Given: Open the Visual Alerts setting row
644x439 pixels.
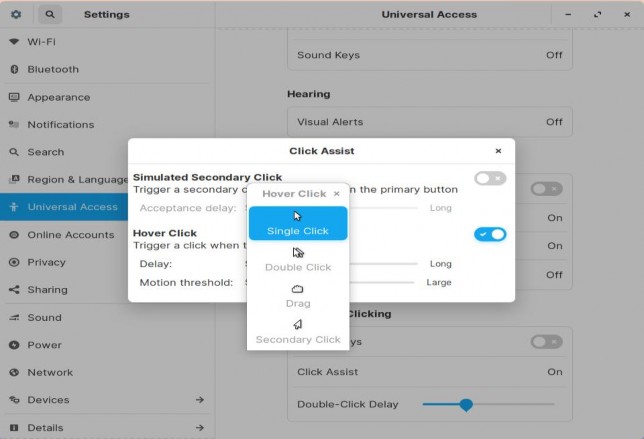Looking at the screenshot, I should 429,122.
